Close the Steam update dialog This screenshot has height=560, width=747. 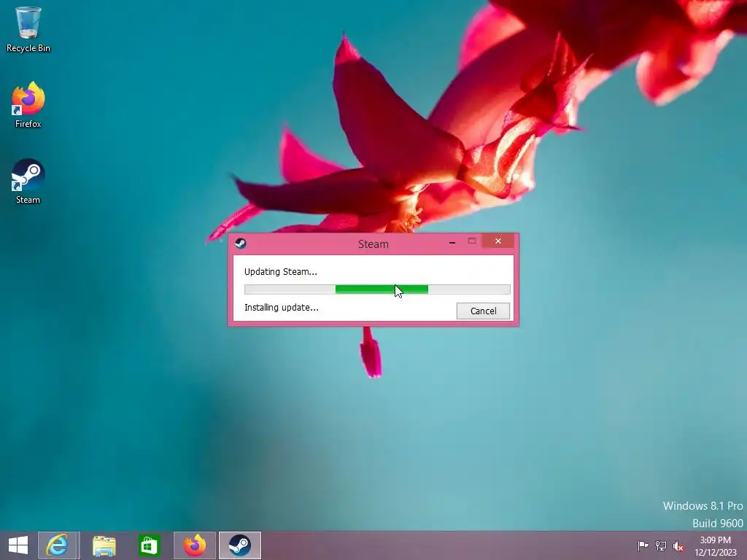click(x=498, y=241)
